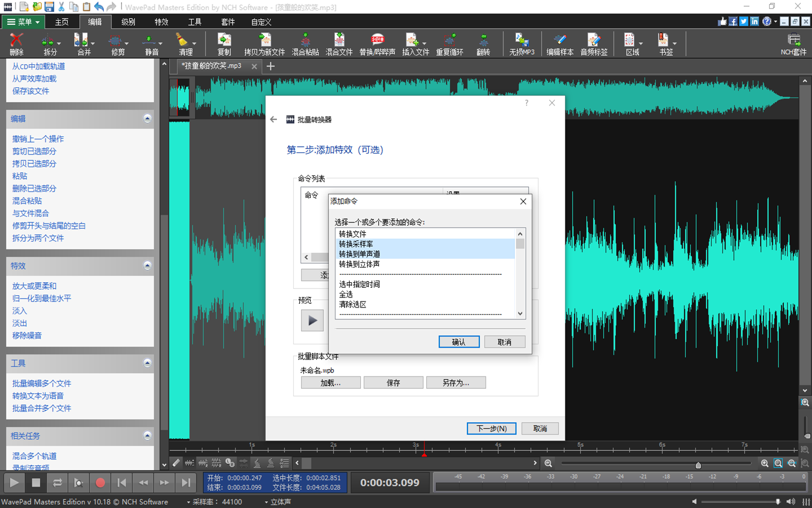Start recording with the red record button
Screen dimensions: 812x508
point(100,483)
